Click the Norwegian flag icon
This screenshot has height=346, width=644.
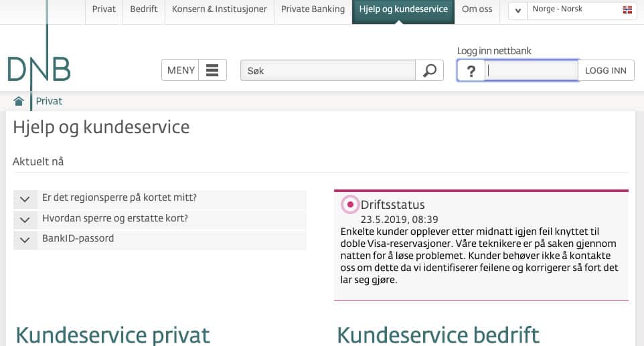coord(627,10)
